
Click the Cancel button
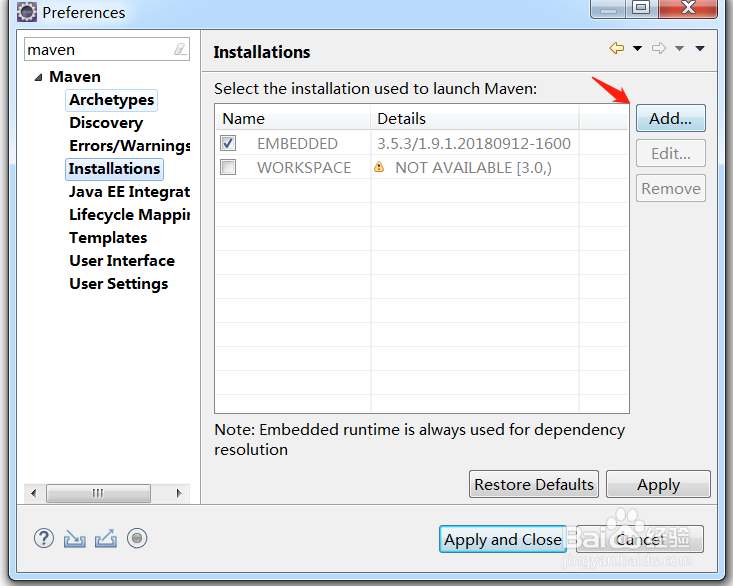[640, 539]
